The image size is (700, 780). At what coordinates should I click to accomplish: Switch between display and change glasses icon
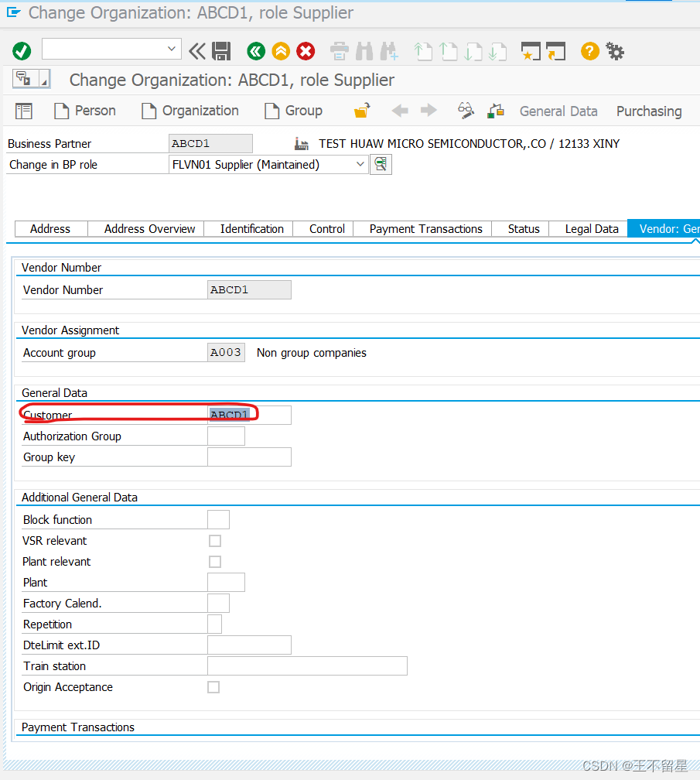tap(466, 110)
